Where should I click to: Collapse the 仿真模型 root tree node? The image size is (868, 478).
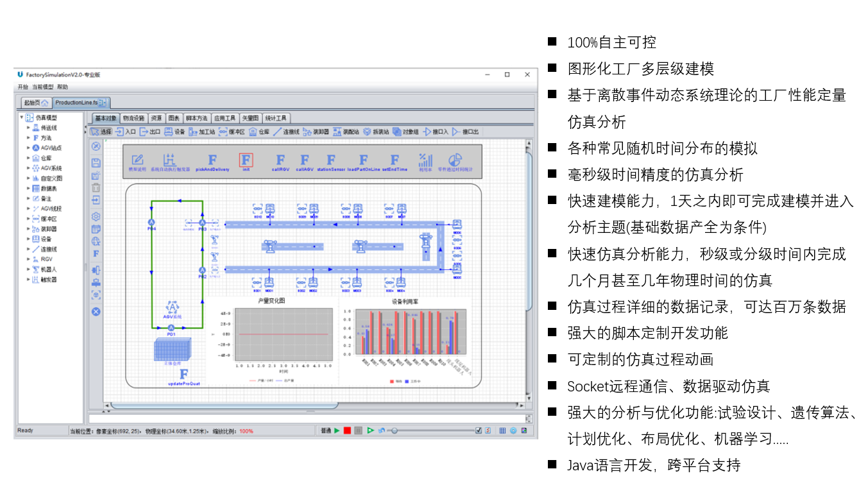[22, 117]
